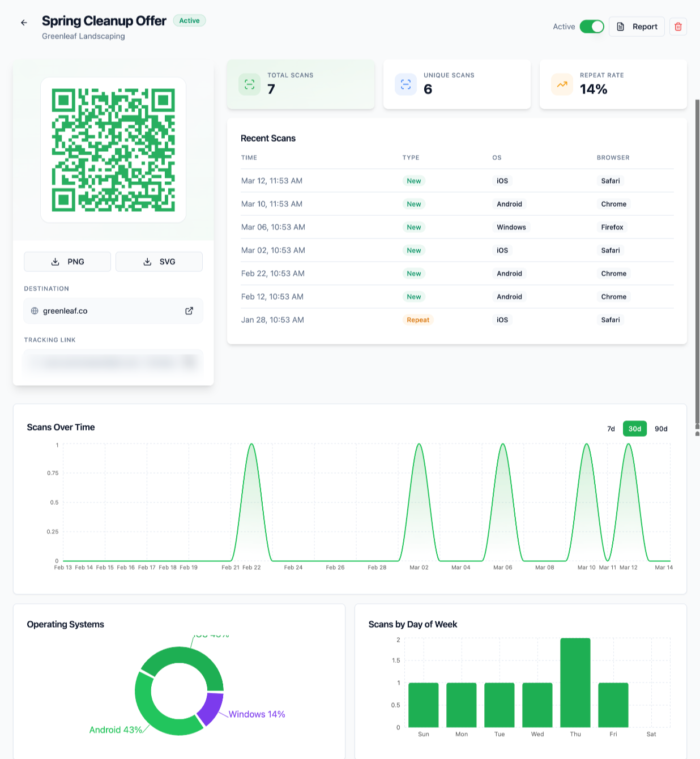
Task: Click the OS column header
Action: 497,157
